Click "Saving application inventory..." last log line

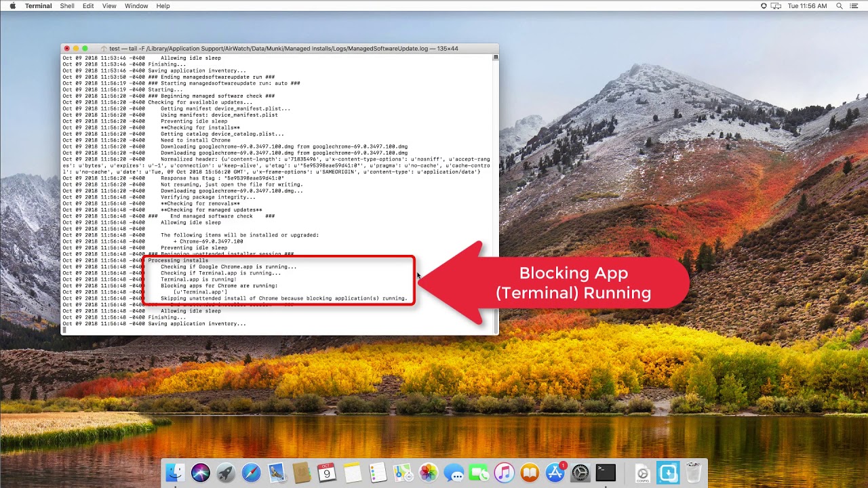tap(197, 324)
